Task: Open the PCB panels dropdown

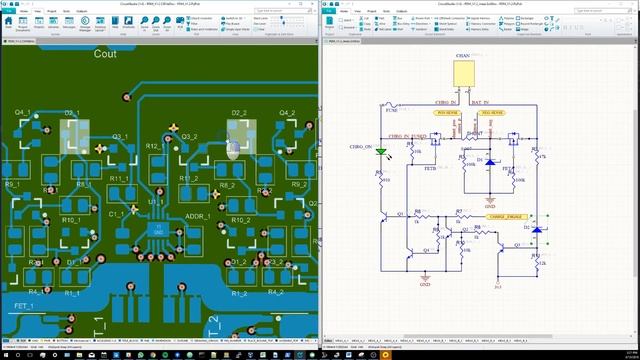Action: click(x=180, y=22)
